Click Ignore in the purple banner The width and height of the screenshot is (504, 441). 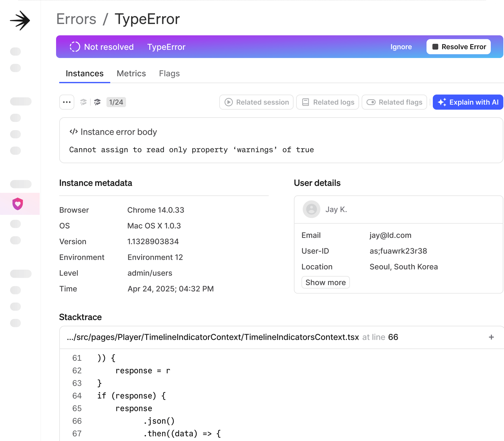click(x=401, y=47)
